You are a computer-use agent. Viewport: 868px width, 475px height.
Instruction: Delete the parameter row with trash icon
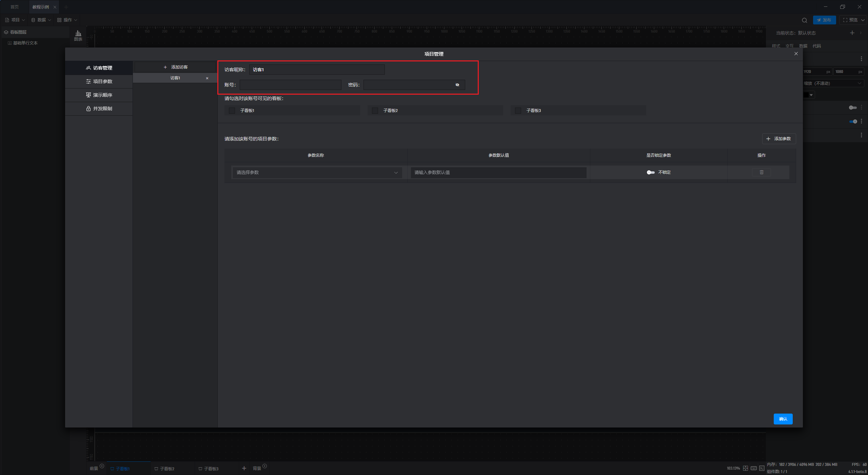coord(762,172)
